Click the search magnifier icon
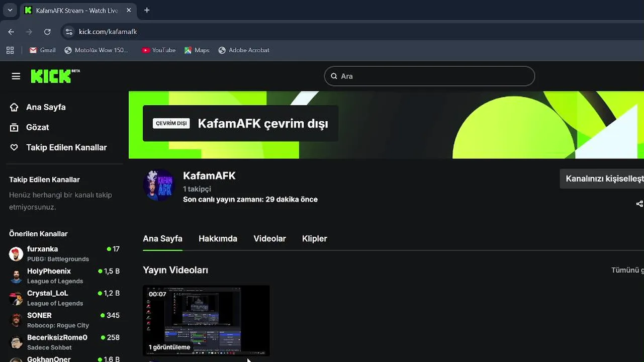The image size is (644, 362). click(x=334, y=76)
